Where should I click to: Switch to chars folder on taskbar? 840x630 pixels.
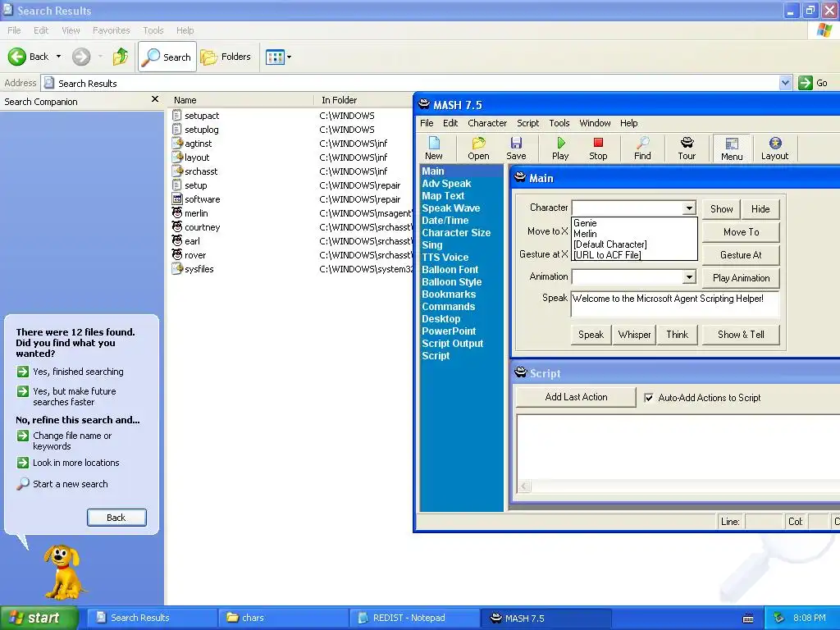point(284,618)
